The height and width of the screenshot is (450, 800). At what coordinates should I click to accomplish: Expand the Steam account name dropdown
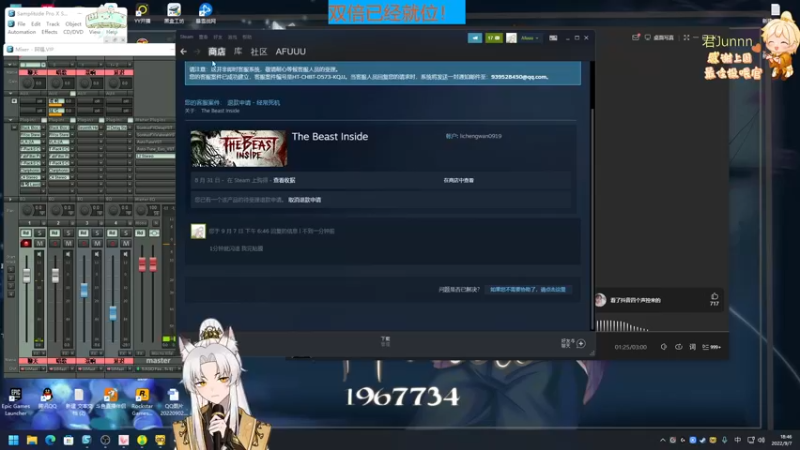click(530, 38)
